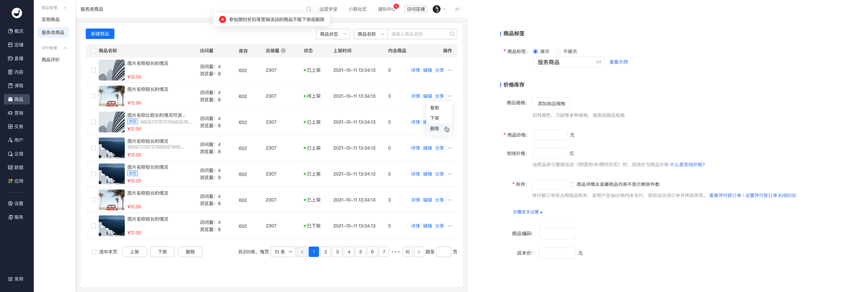This screenshot has height=292, width=868.
Task: Open 什么是划线价格? link
Action: [688, 165]
